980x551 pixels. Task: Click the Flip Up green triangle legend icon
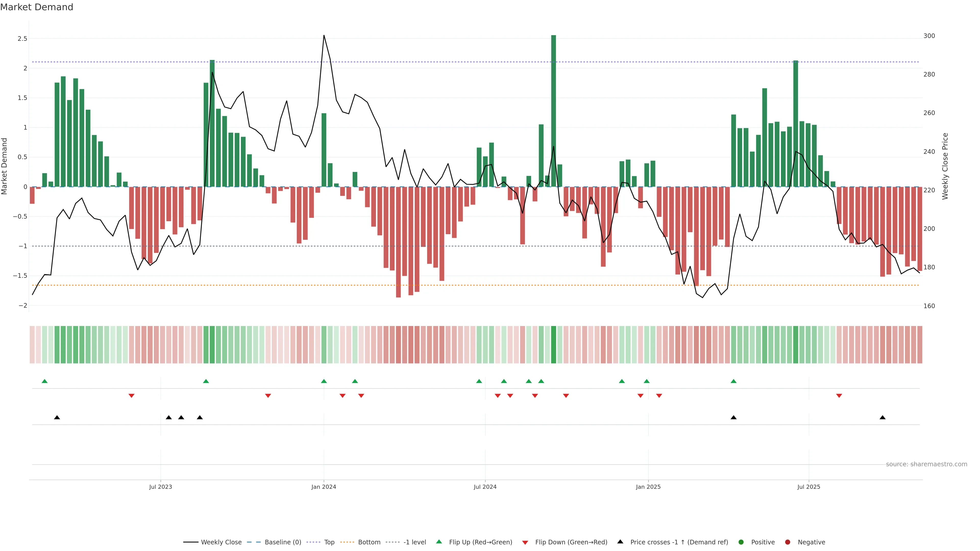coord(439,542)
